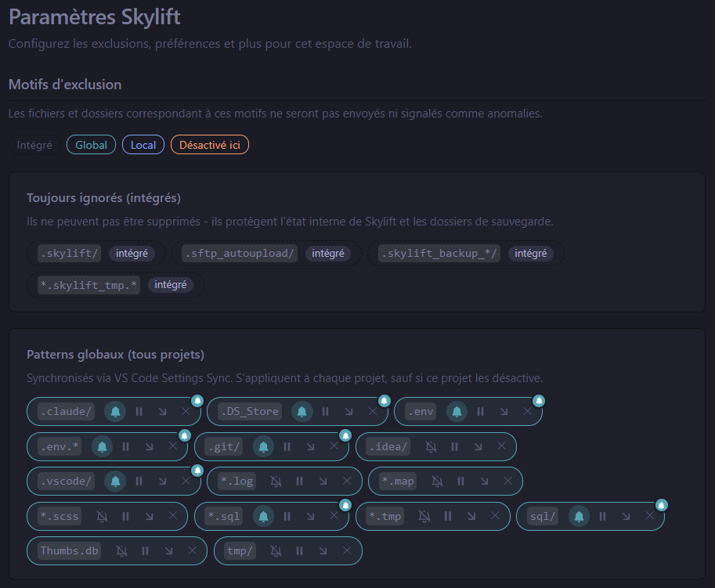Pause the .DS_Store exclusion pattern

[x=325, y=412]
